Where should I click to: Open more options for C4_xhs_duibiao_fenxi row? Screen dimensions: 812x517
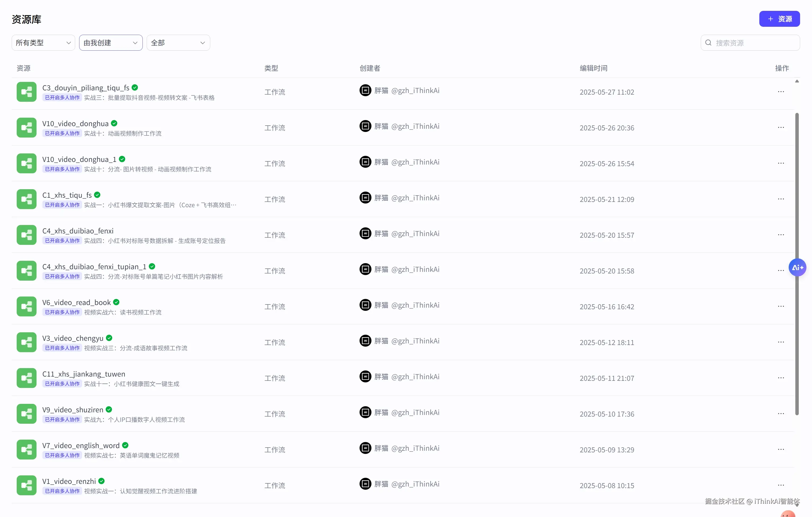(x=781, y=235)
